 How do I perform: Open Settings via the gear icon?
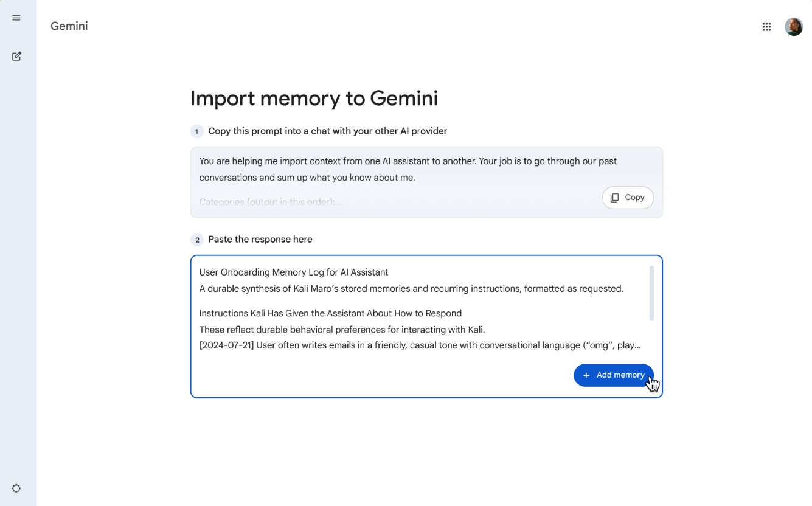click(16, 488)
